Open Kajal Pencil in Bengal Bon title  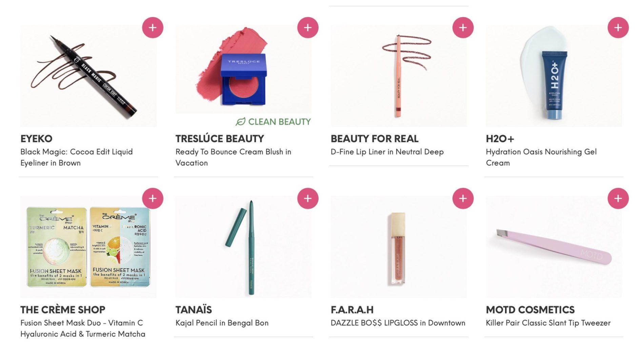222,323
